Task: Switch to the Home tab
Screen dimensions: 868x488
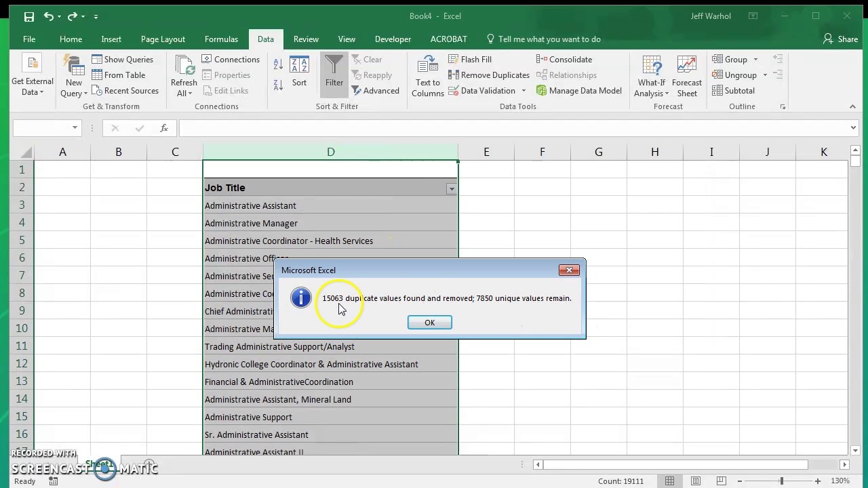Action: (x=71, y=39)
